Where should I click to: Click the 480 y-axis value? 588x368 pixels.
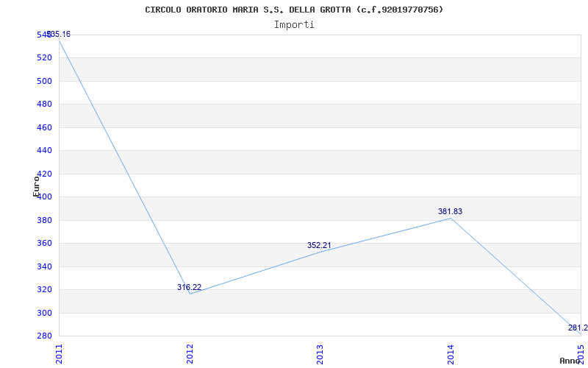tap(43, 104)
